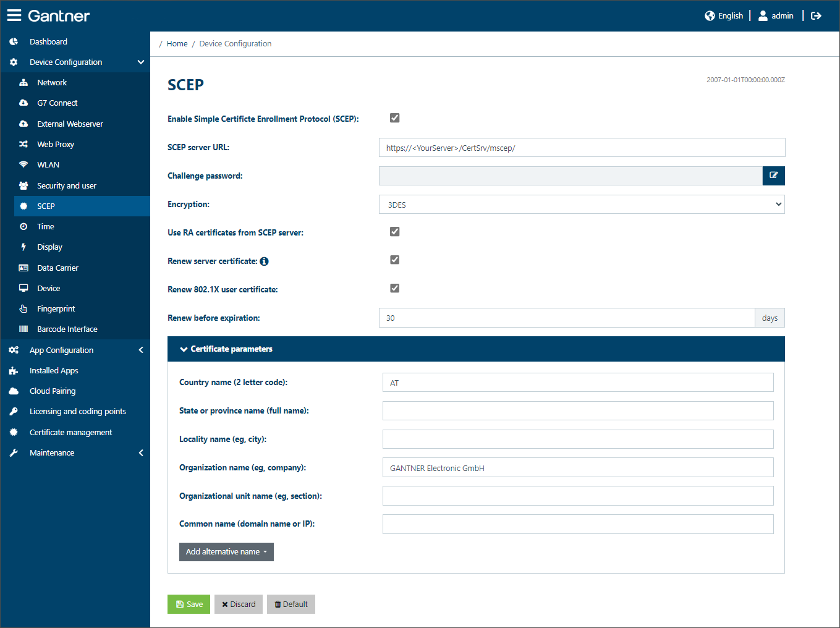Click the hamburger menu icon beside Gantner
Image resolution: width=840 pixels, height=628 pixels.
coord(14,15)
